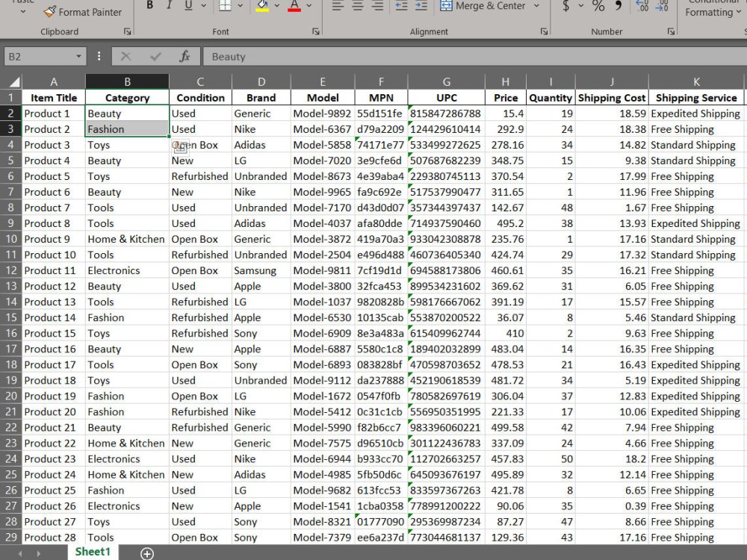Select shipping cost cell 0.39
This screenshot has width=747, height=560.
[x=612, y=506]
